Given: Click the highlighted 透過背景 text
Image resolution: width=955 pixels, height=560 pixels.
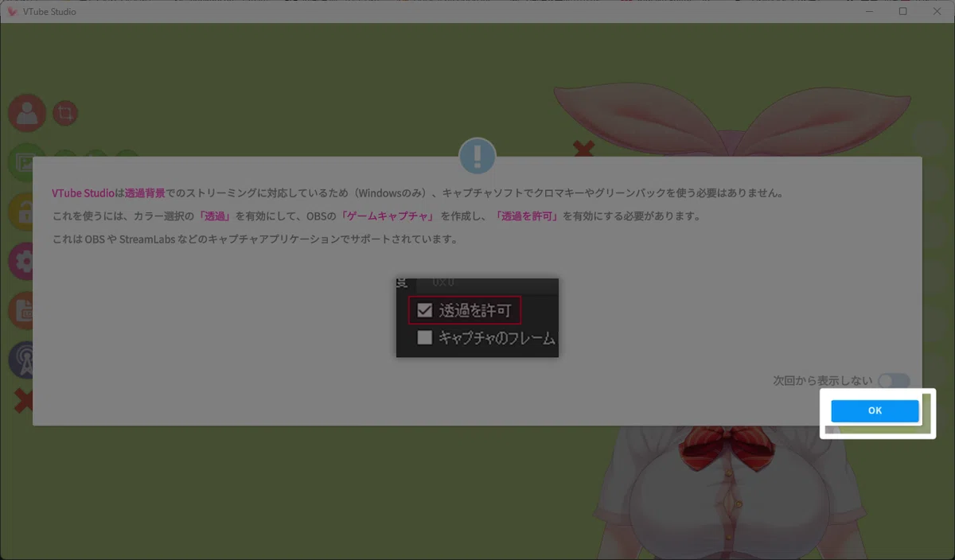Looking at the screenshot, I should click(x=145, y=193).
